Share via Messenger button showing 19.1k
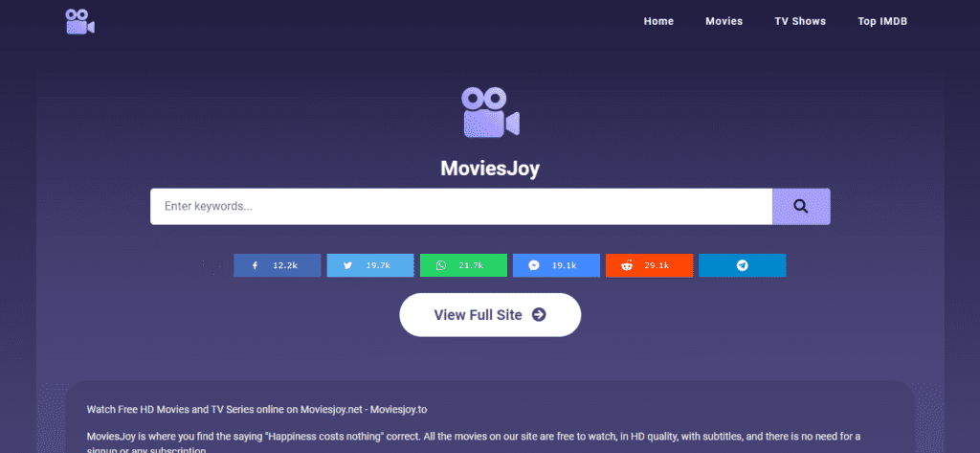Image resolution: width=980 pixels, height=453 pixels. (x=556, y=265)
